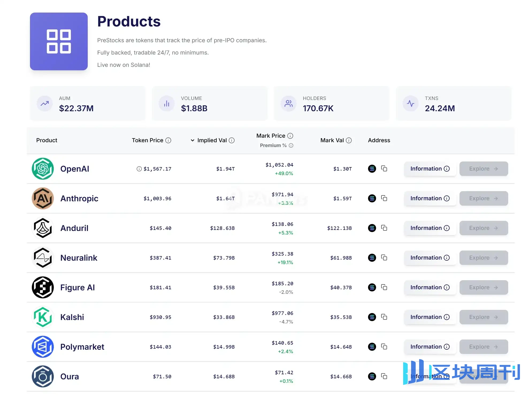The height and width of the screenshot is (397, 532).
Task: Open Information for OpenAI
Action: [x=430, y=169]
